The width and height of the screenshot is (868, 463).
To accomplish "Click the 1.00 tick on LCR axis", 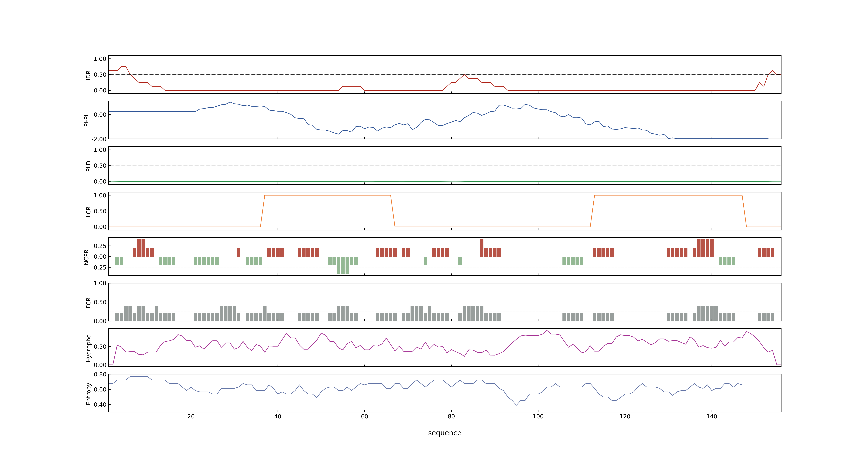I will point(100,195).
